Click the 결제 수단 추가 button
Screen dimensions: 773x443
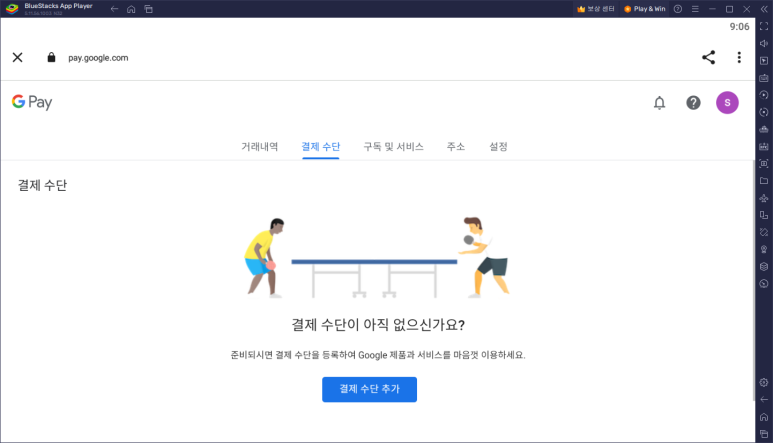tap(369, 389)
